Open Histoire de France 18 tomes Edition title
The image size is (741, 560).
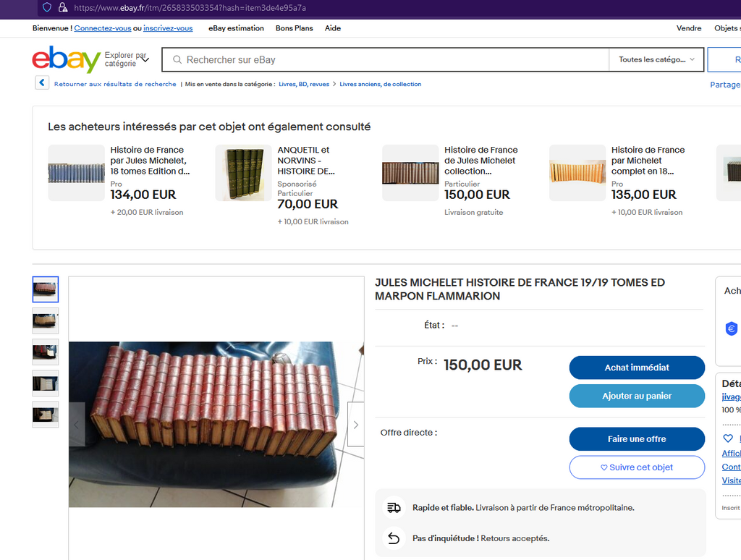150,161
